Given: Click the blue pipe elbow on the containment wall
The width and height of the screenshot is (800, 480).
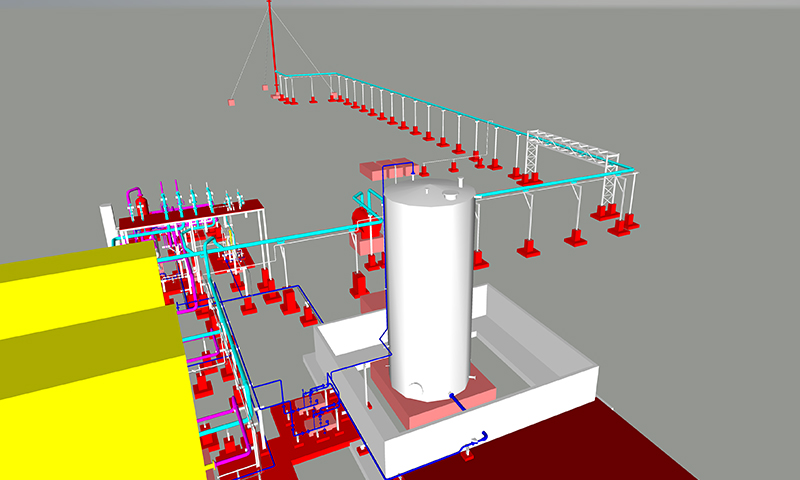Looking at the screenshot, I should (x=474, y=440).
